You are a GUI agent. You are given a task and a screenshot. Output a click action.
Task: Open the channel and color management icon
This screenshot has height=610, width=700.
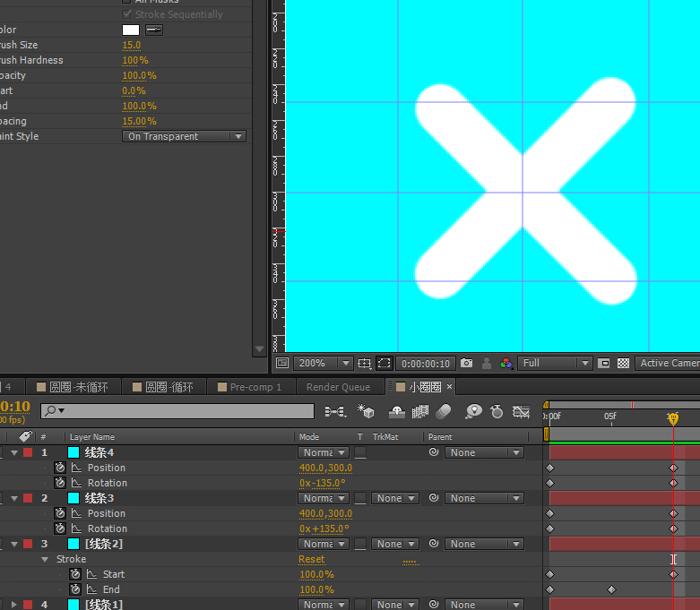tap(506, 364)
